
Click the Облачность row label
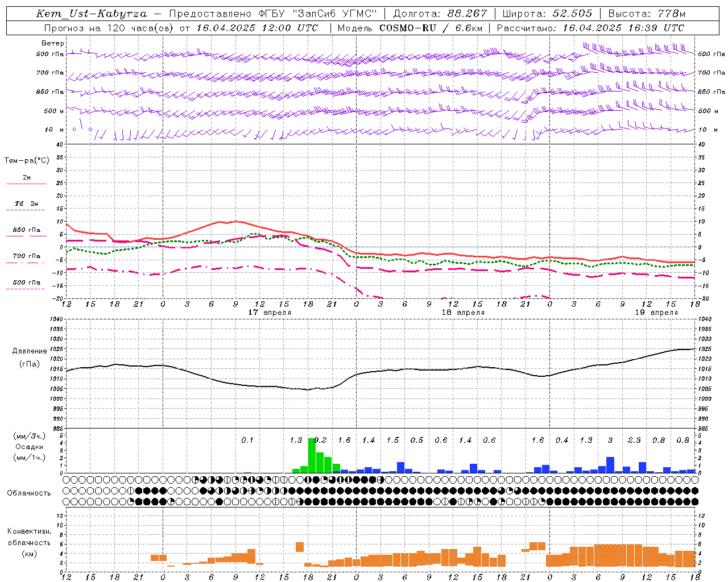(29, 493)
